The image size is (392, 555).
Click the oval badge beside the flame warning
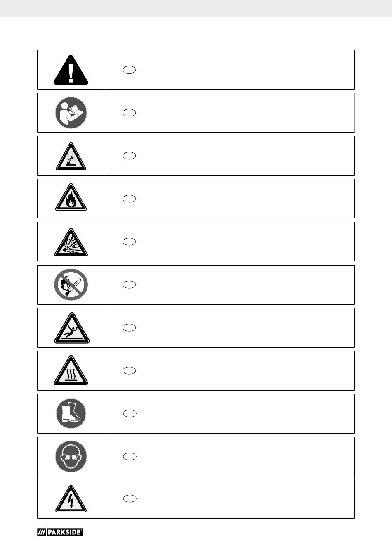129,199
